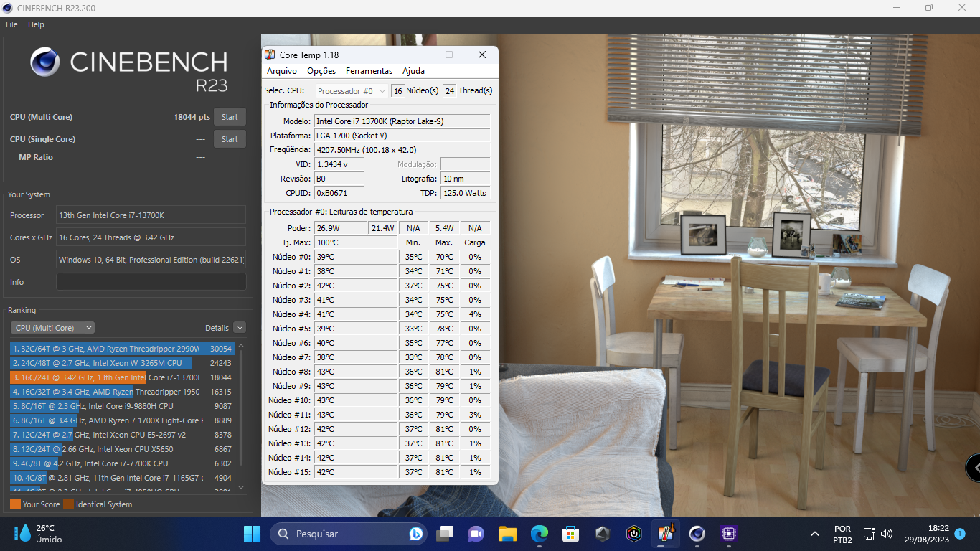Select ranking row Core i7-7700K

[122, 463]
